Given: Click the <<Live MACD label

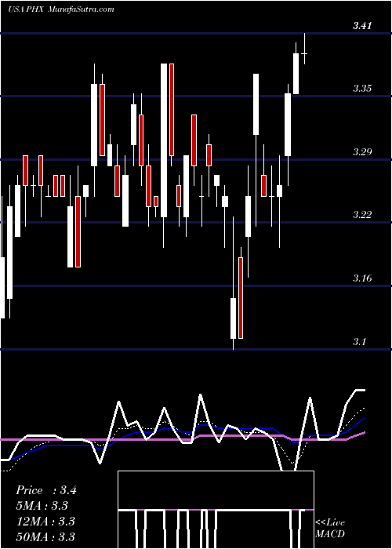Looking at the screenshot, I should click(x=330, y=529).
